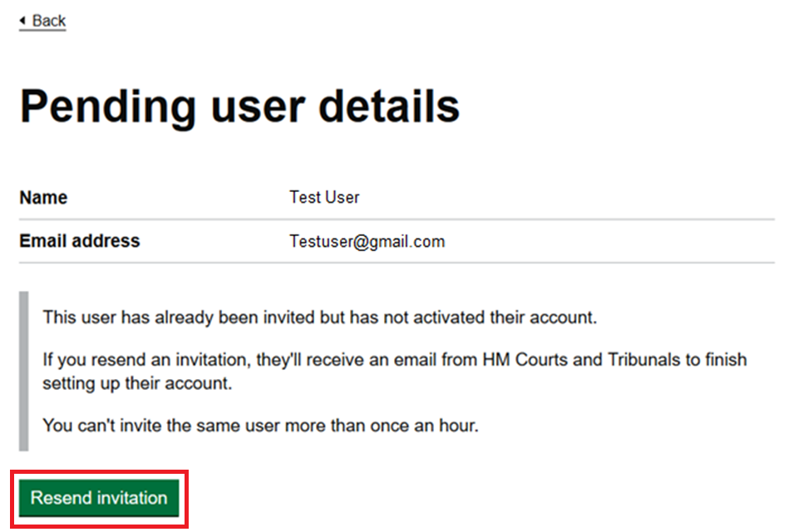Click the "If you resend an invitation" line
Image resolution: width=798 pixels, height=532 pixels.
[394, 360]
